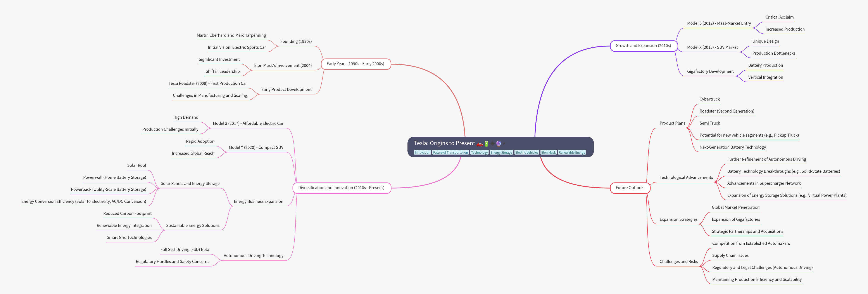Select Production Challenges Initially leaf
The width and height of the screenshot is (868, 294).
point(170,129)
